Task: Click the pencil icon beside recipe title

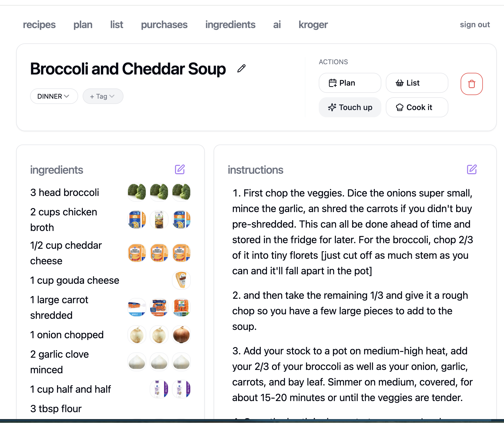Action: point(241,68)
